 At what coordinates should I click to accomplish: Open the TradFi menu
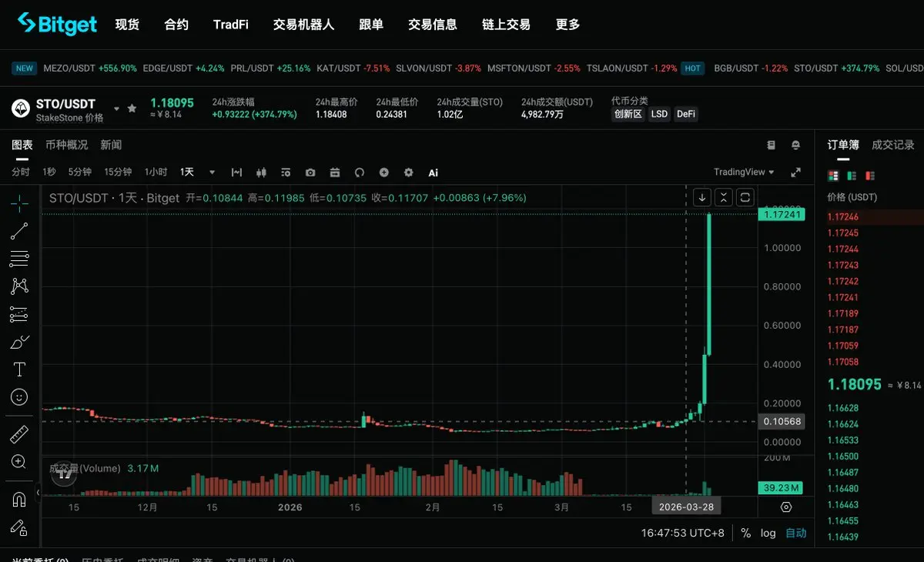tap(231, 25)
